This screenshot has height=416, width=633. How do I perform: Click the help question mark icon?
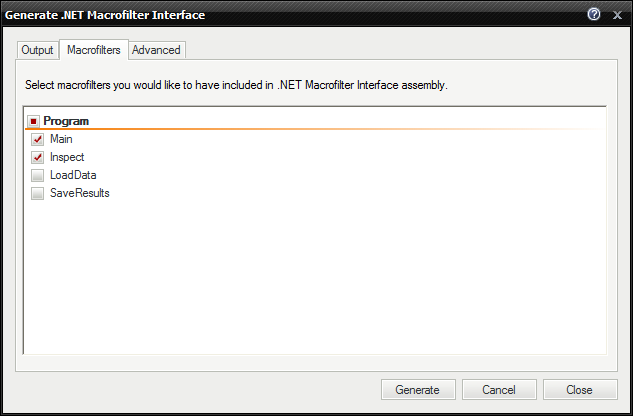click(594, 15)
